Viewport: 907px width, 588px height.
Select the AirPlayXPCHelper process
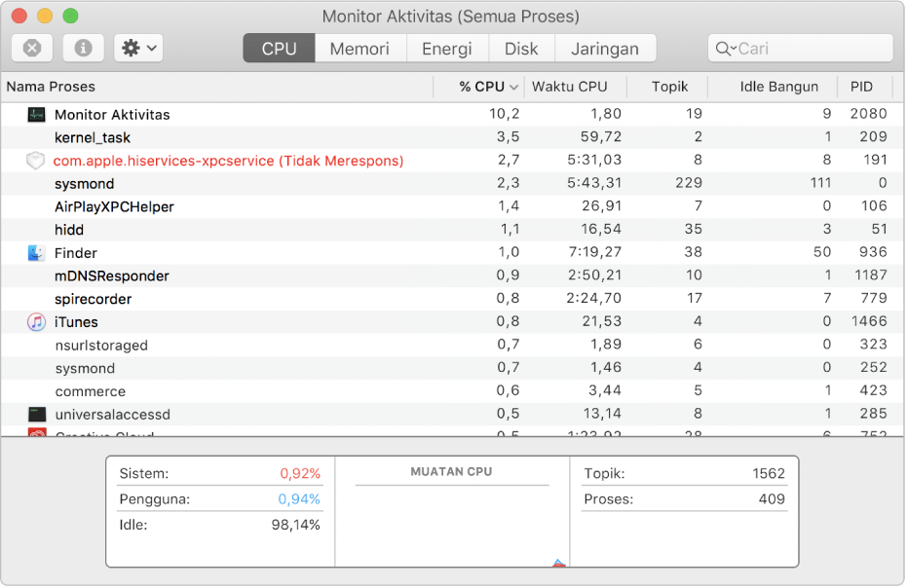452,207
